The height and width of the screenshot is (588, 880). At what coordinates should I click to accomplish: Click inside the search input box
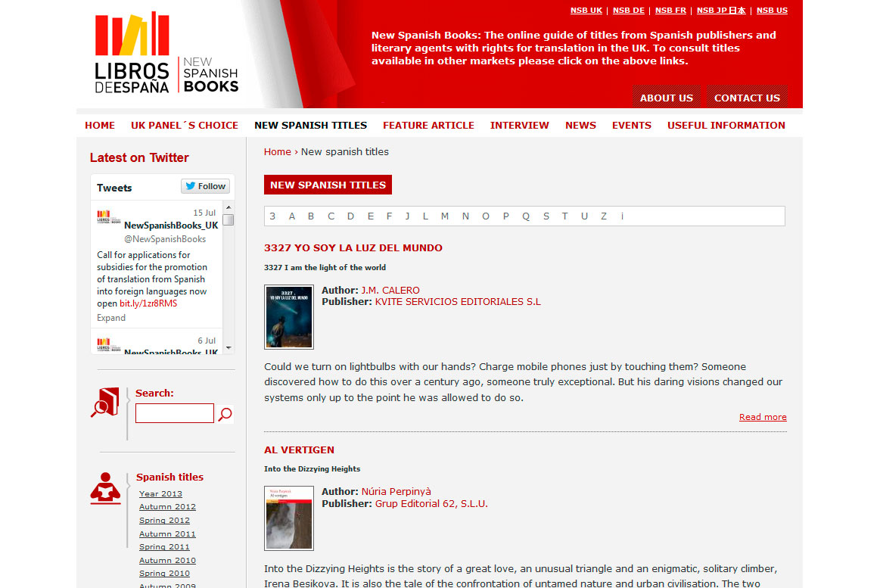click(x=174, y=413)
